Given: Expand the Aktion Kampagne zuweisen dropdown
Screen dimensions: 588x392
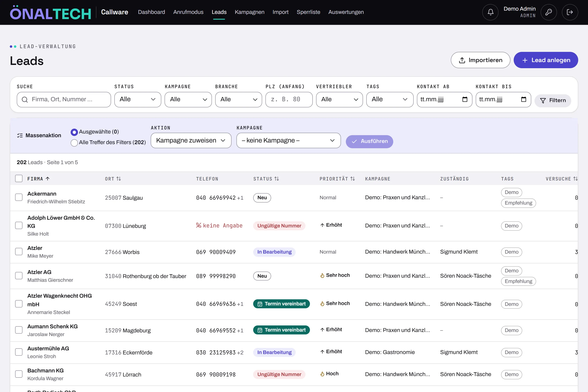Looking at the screenshot, I should [191, 140].
